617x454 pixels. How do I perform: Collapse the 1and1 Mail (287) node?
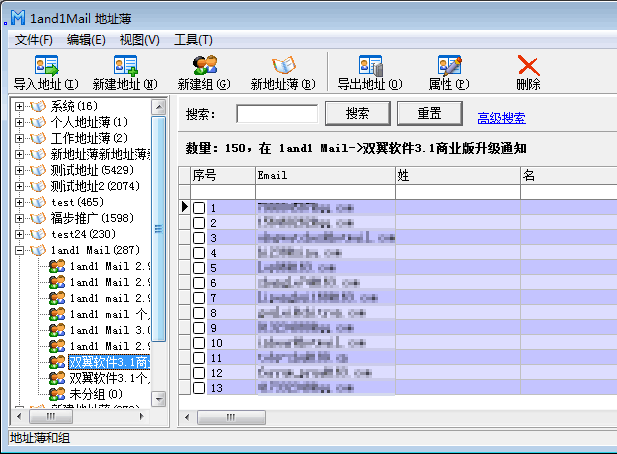pos(19,250)
